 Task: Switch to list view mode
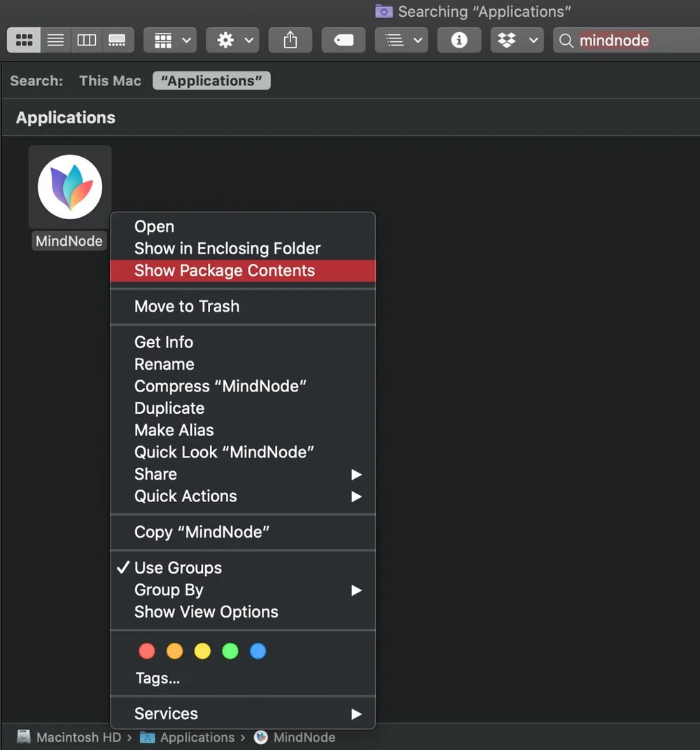pos(55,40)
